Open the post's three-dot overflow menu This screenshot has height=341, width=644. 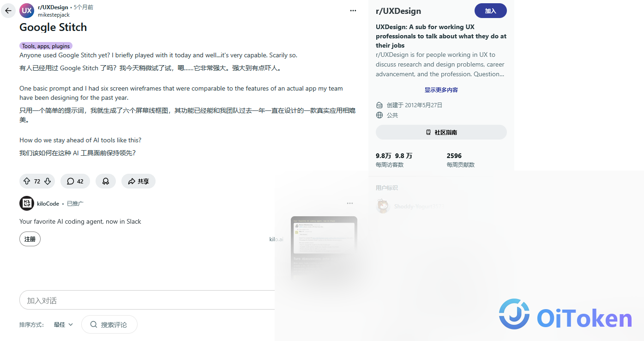pos(353,11)
